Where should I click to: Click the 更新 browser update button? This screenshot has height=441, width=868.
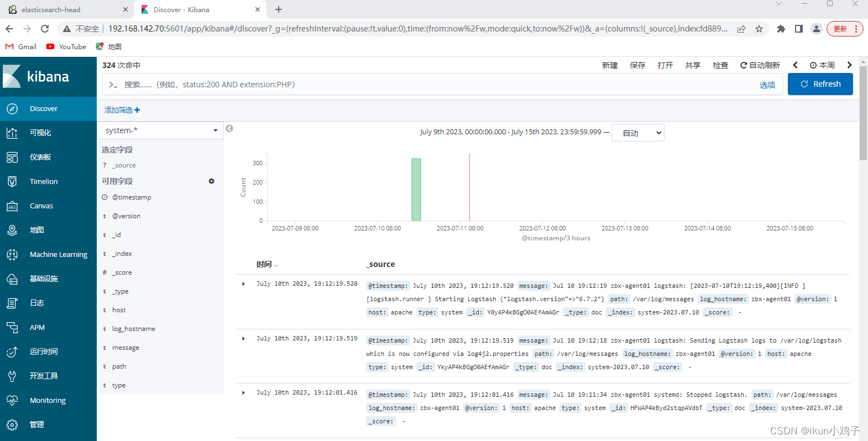click(x=844, y=29)
